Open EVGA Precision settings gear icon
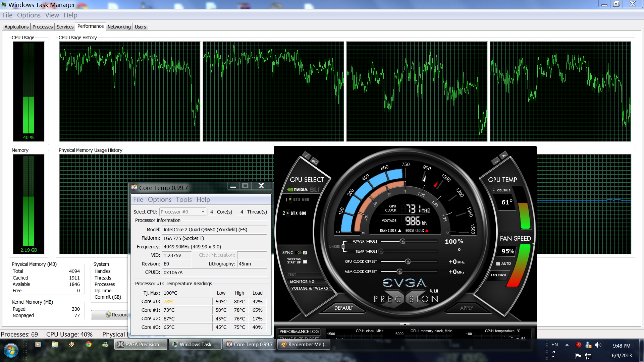 [315, 162]
